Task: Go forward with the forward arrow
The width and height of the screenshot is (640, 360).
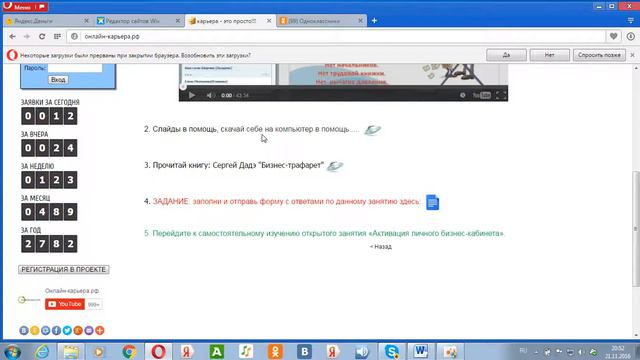Action: tap(27, 37)
